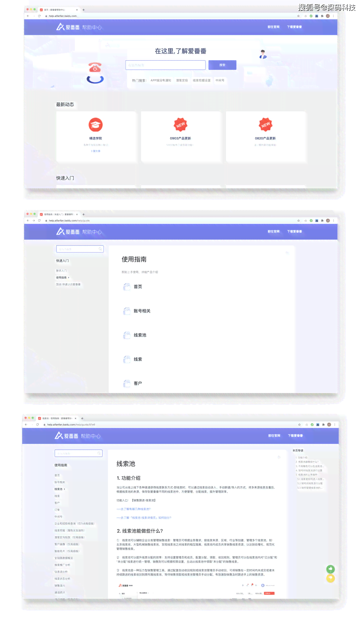Viewport: 364px width, 620px height.
Task: Click the NEW badge above 0820产品更新
Action: pos(265,125)
